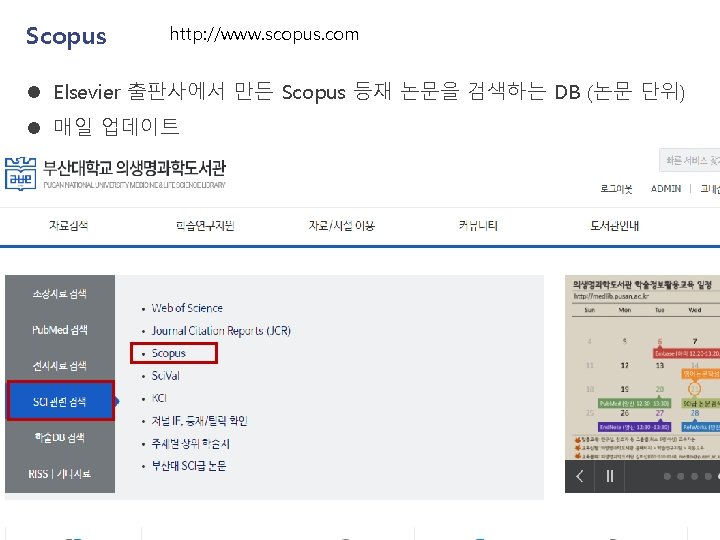720x540 pixels.
Task: Click the Pusan National University library logo
Action: 115,174
